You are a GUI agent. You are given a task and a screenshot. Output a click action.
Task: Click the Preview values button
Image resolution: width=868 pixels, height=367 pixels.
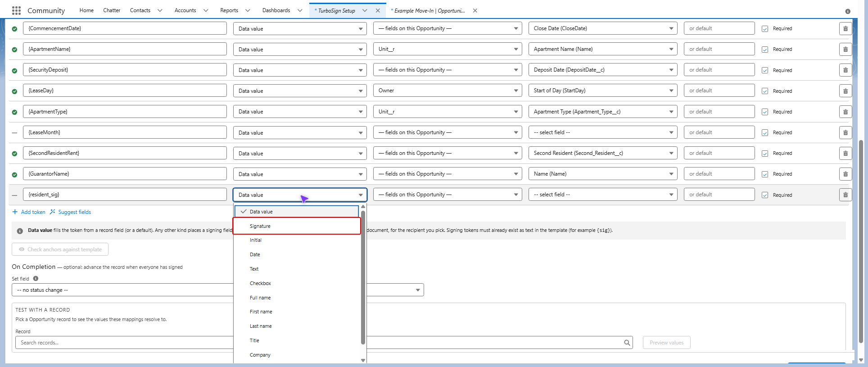[666, 343]
